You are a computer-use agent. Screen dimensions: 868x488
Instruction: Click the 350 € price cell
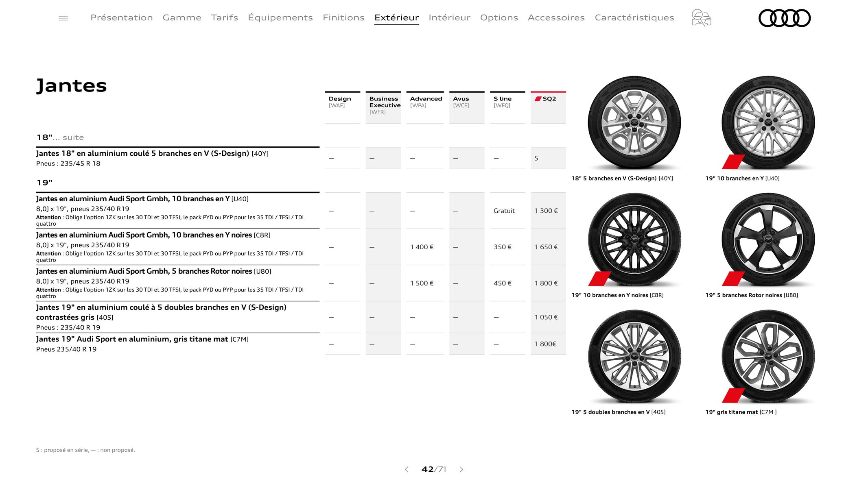tap(503, 247)
